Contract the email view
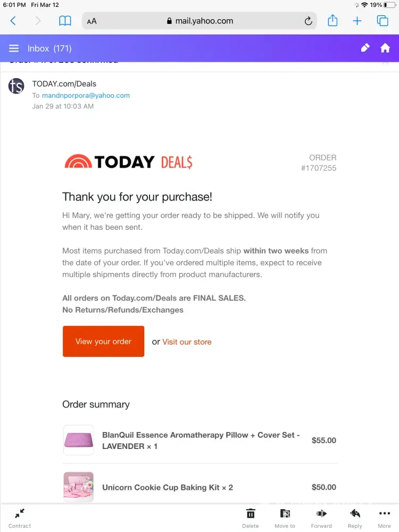 (20, 518)
